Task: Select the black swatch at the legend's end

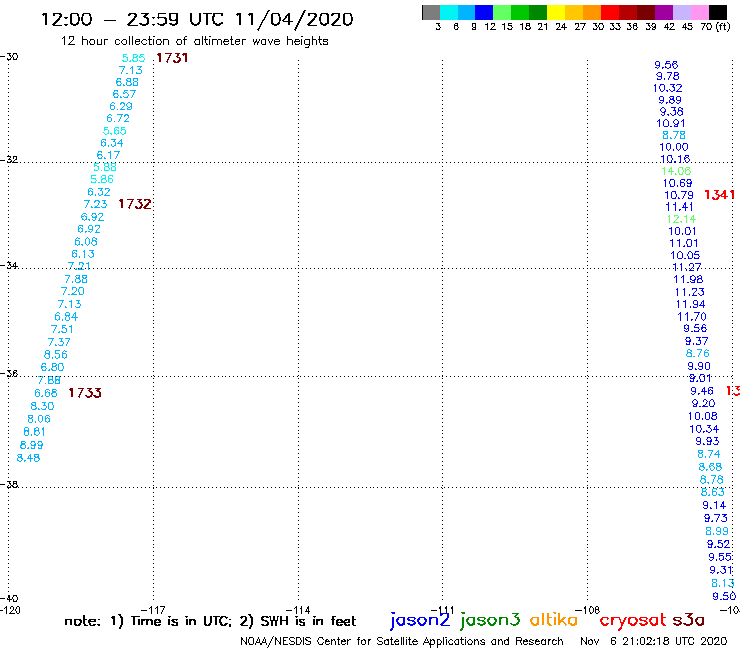Action: click(718, 12)
